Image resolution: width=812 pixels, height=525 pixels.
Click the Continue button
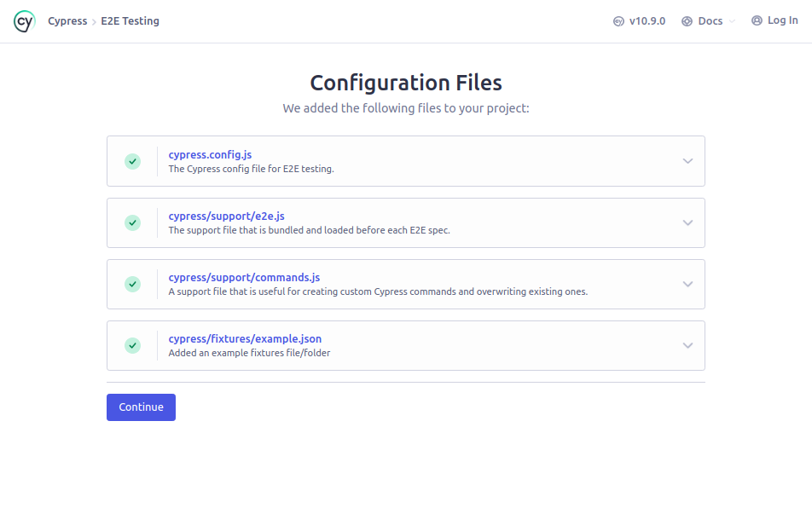[141, 407]
